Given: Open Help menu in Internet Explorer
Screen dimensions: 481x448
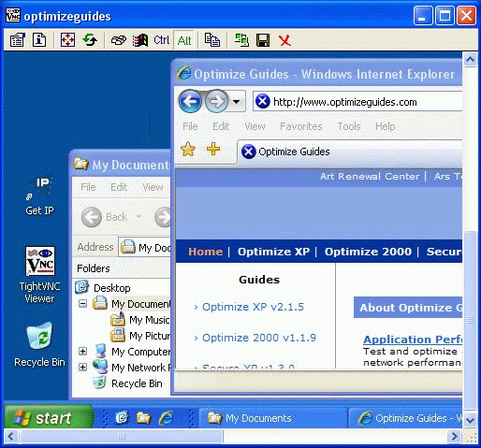Looking at the screenshot, I should [386, 126].
